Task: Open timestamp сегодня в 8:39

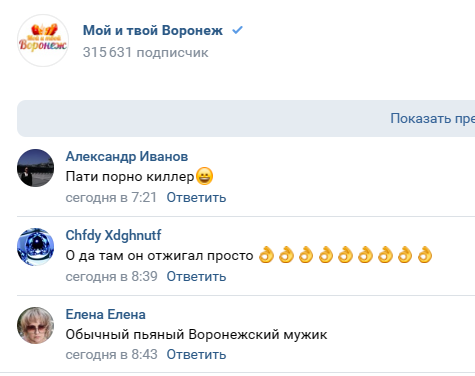Action: point(111,276)
